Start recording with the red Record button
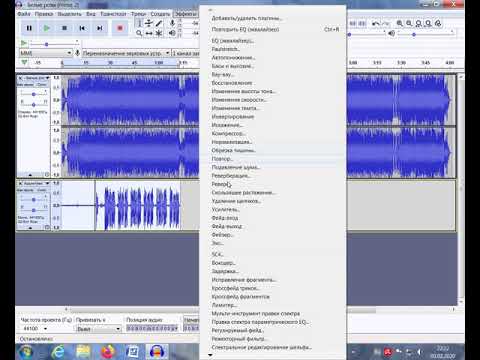Viewport: 480px width, 360px height. click(120, 28)
